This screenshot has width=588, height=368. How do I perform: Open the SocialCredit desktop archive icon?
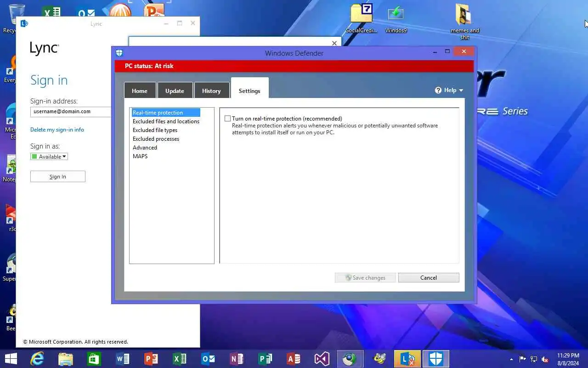pos(362,18)
